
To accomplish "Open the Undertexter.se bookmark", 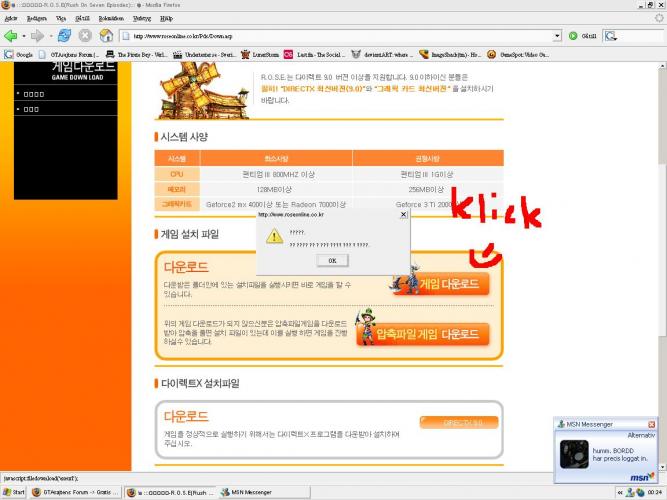I will (x=205, y=54).
